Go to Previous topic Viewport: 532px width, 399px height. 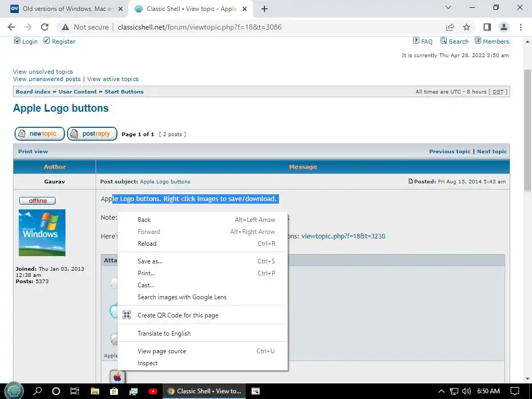[450, 151]
